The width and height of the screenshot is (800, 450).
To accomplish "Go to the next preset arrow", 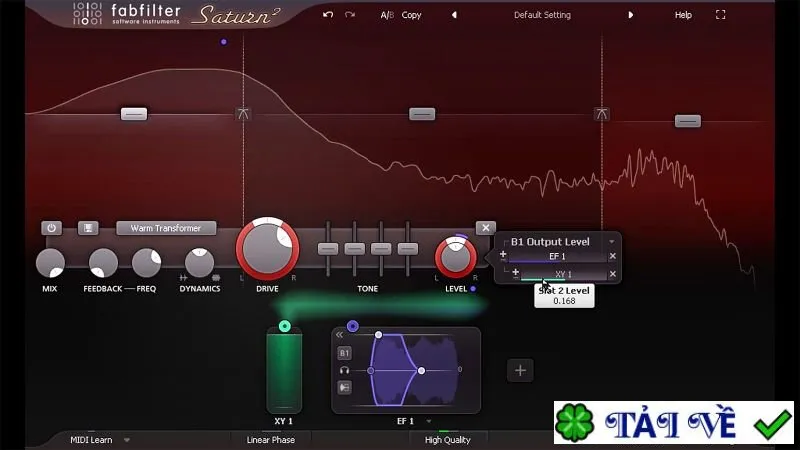I will click(x=631, y=15).
